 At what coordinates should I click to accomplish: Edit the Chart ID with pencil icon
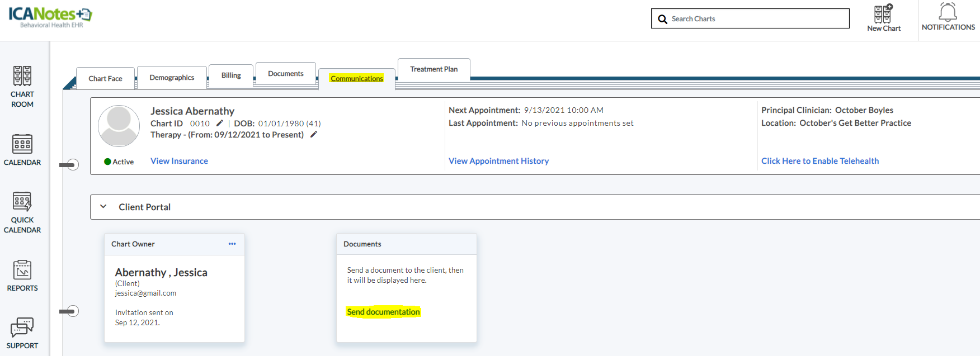point(220,124)
